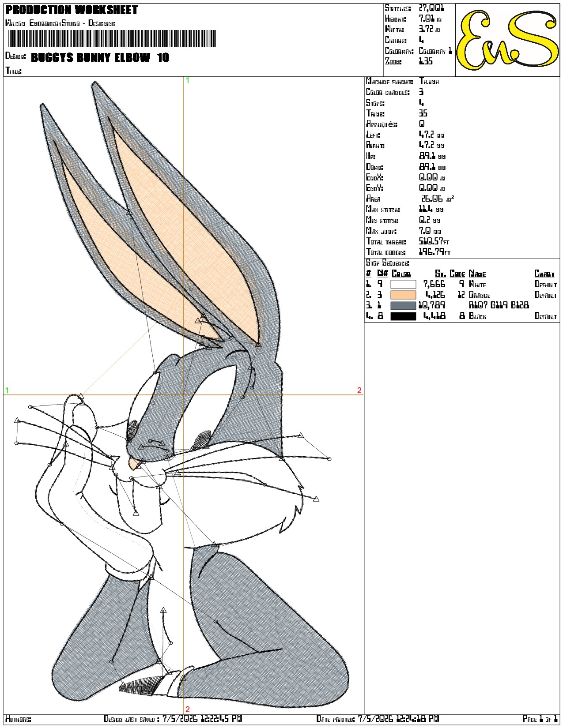Click the width value '3.72 in'
563x728 pixels.
[x=430, y=29]
